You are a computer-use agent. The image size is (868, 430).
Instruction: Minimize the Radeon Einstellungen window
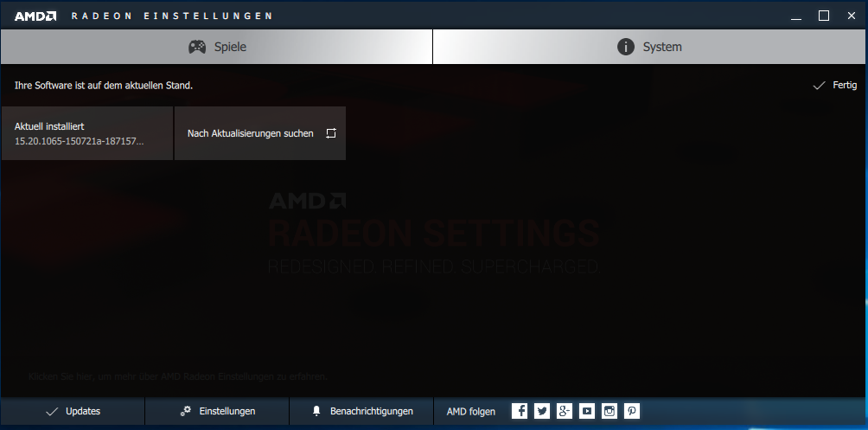point(796,16)
